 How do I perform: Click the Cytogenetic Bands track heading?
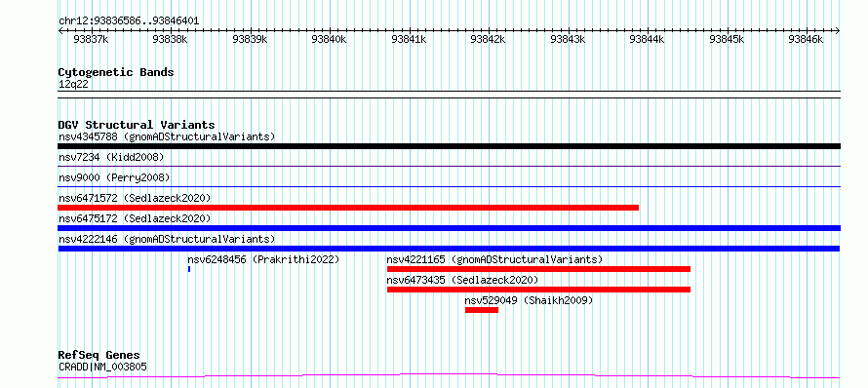pyautogui.click(x=116, y=72)
